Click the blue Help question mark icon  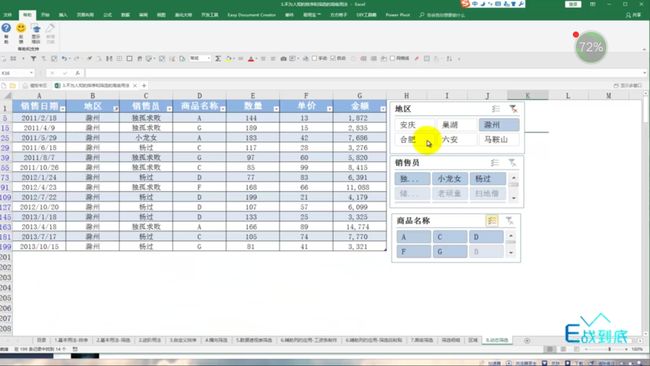(6, 28)
